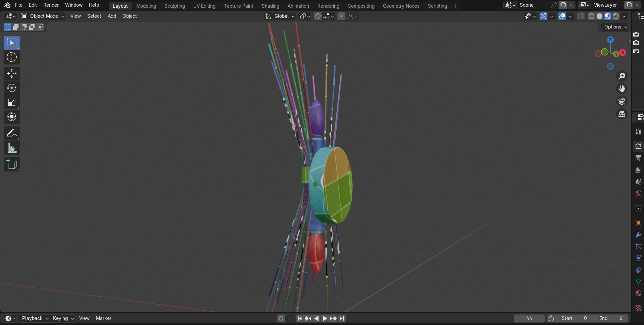The image size is (644, 325).
Task: Open Global transform orientation dropdown
Action: click(280, 16)
